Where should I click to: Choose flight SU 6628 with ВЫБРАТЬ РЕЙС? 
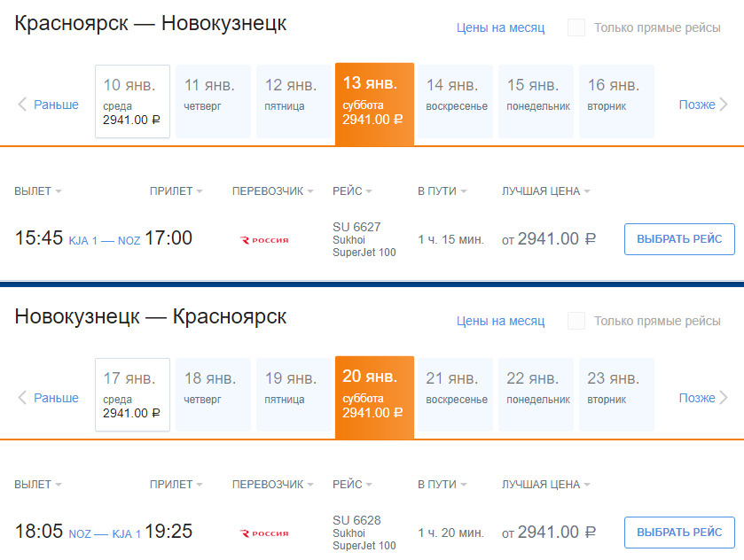point(679,533)
